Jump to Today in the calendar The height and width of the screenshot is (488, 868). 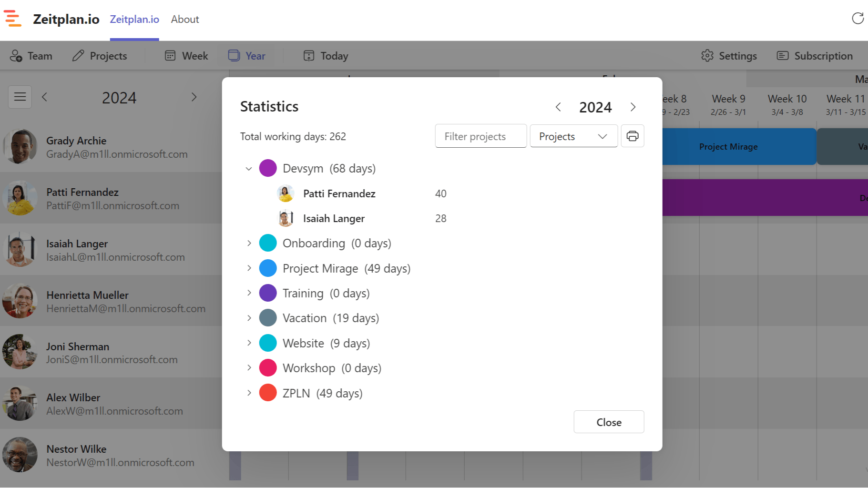[x=326, y=56]
